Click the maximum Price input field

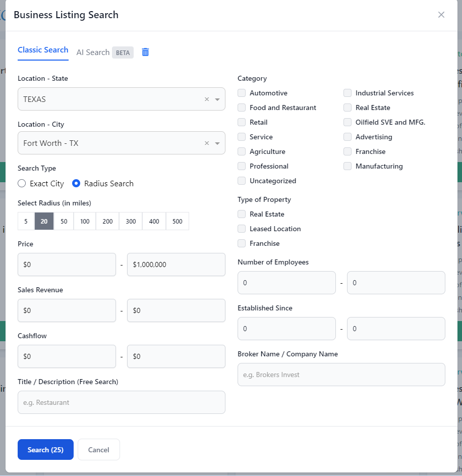(176, 265)
